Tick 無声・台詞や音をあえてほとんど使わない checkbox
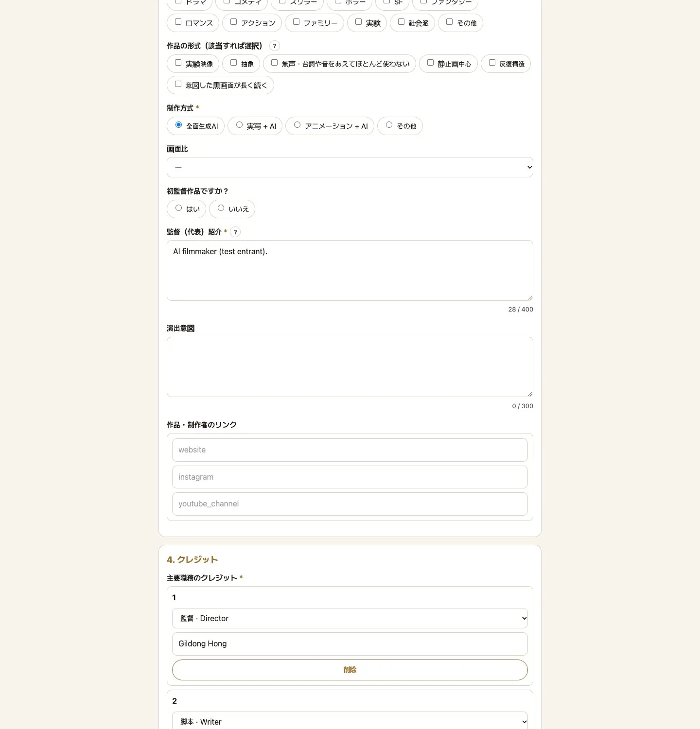The height and width of the screenshot is (729, 700). coord(275,63)
